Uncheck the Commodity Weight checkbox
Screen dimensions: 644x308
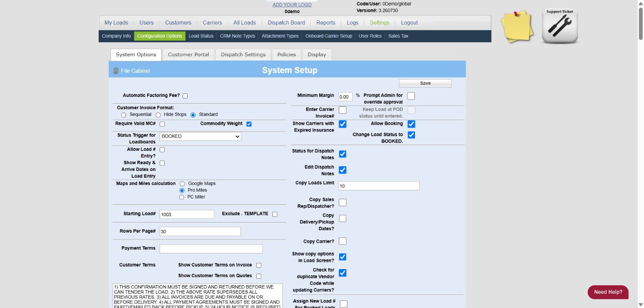pyautogui.click(x=249, y=124)
